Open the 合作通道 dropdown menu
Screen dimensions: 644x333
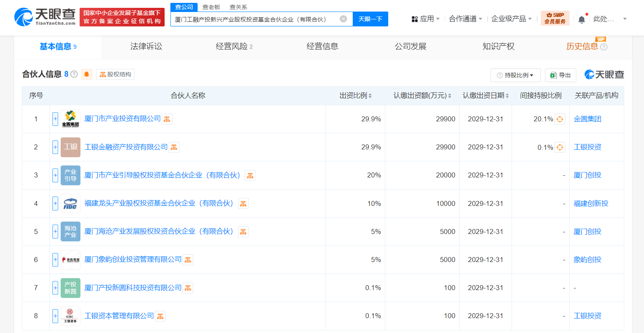pos(466,19)
